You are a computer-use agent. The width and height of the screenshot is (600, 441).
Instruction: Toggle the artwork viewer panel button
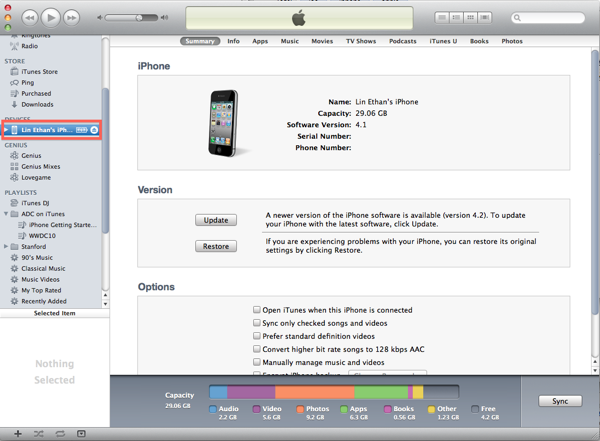pyautogui.click(x=81, y=433)
